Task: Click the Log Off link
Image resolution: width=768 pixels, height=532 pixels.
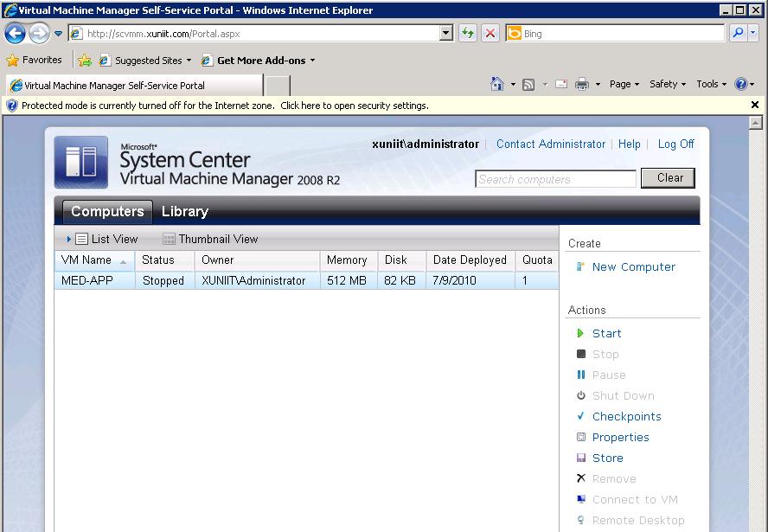Action: click(x=676, y=144)
